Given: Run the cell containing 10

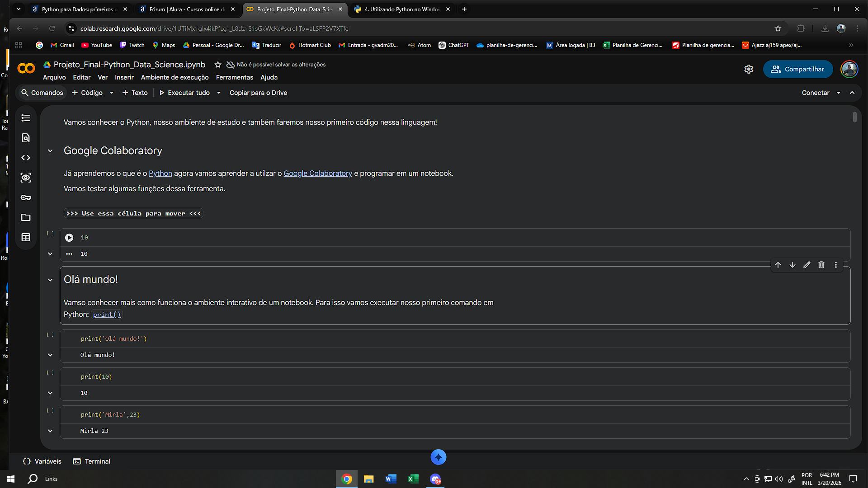Looking at the screenshot, I should pos(69,238).
